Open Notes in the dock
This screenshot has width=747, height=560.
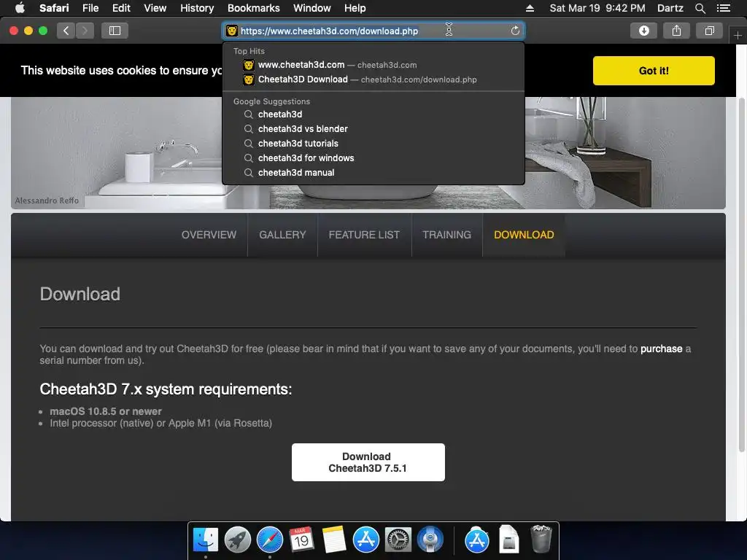[333, 540]
